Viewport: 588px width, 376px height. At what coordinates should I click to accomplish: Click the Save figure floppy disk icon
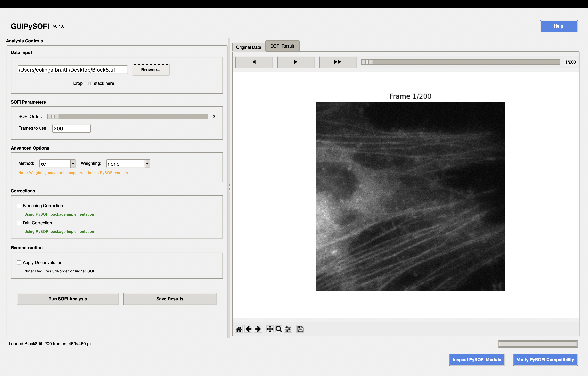(300, 329)
